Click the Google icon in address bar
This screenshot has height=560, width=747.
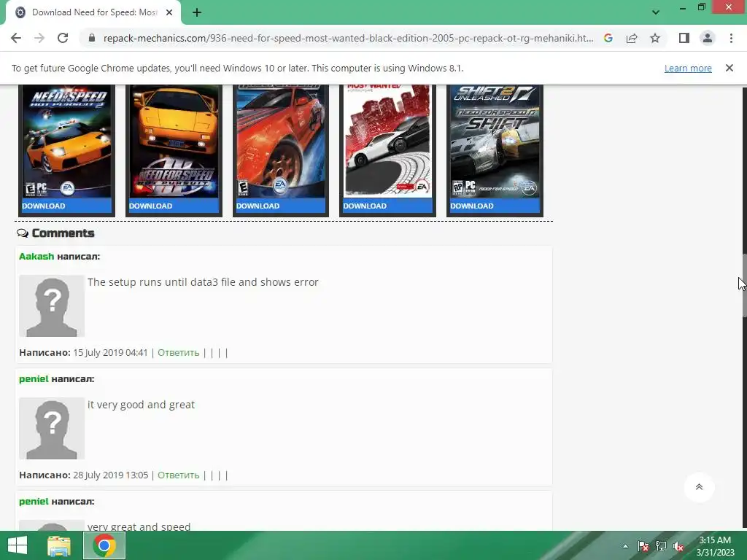608,38
